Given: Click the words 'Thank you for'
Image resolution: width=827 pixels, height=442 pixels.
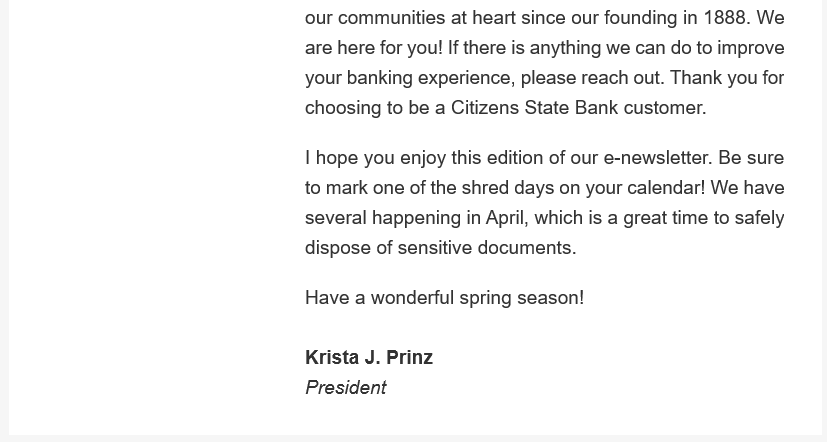Looking at the screenshot, I should [727, 78].
